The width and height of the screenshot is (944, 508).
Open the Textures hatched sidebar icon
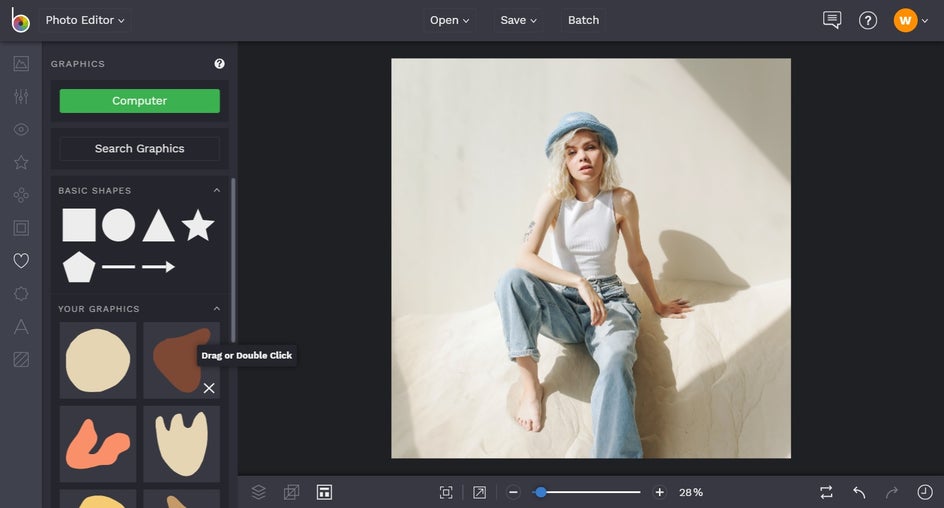click(x=21, y=359)
